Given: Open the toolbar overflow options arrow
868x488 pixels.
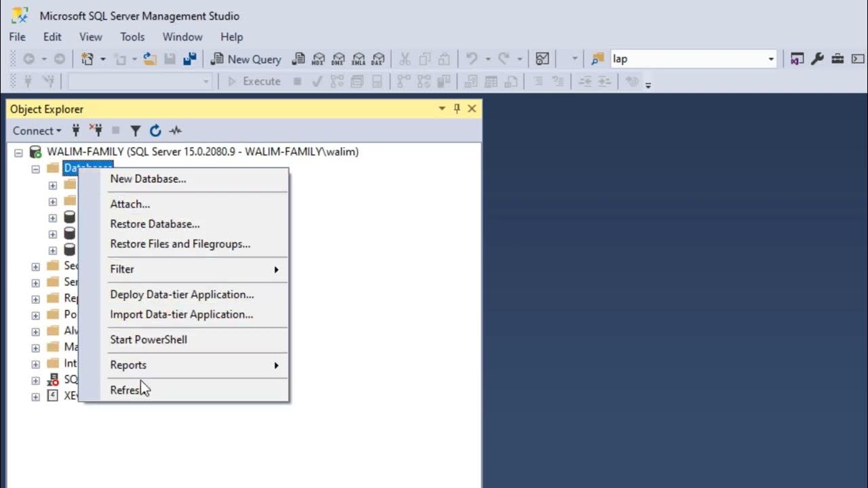Looking at the screenshot, I should [x=648, y=84].
